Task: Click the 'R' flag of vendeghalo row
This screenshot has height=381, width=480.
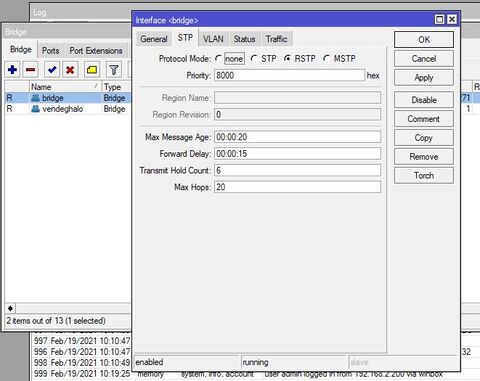Action: [9, 109]
